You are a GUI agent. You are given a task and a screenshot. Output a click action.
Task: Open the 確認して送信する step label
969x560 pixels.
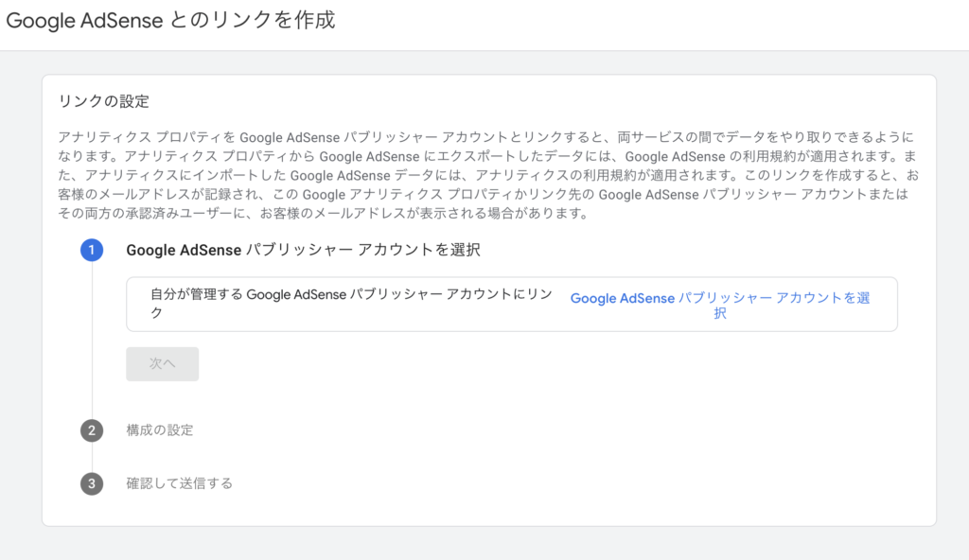tap(179, 483)
